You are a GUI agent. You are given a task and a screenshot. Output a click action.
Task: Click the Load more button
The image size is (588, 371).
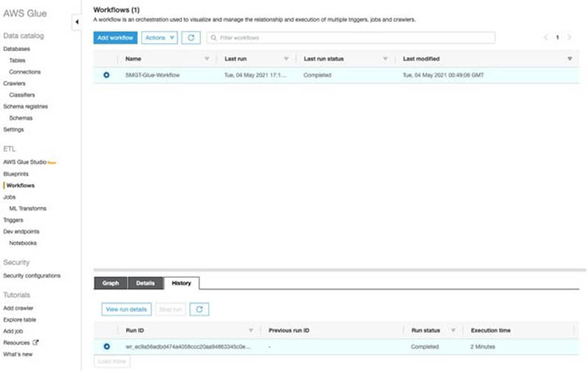pos(112,361)
